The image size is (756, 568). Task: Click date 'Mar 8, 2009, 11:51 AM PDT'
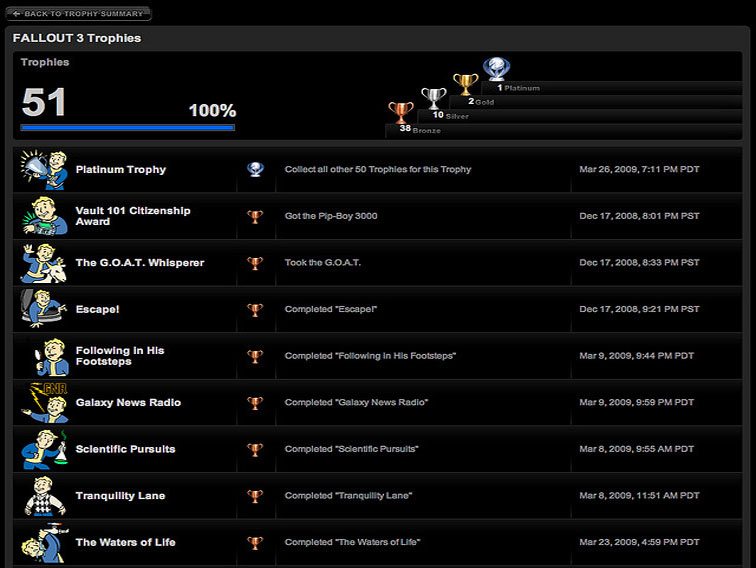(639, 496)
